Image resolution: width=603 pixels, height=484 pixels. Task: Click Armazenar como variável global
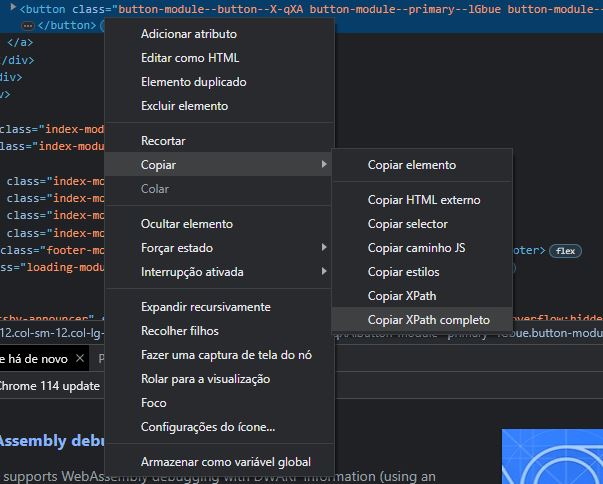coord(225,462)
